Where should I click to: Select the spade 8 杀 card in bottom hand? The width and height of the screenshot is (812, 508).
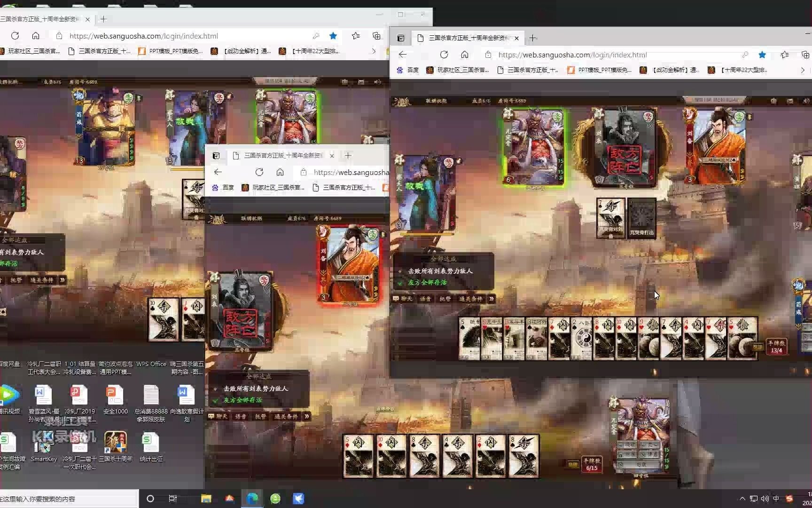pos(523,456)
